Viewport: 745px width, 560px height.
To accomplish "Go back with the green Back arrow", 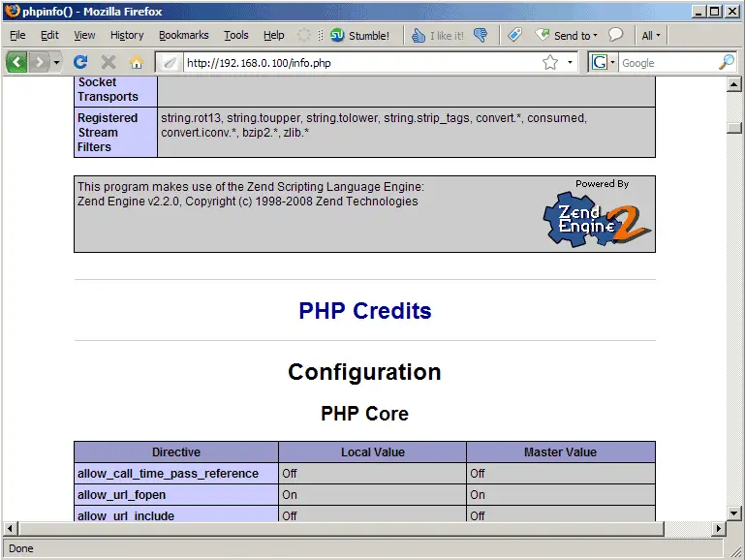I will (16, 62).
